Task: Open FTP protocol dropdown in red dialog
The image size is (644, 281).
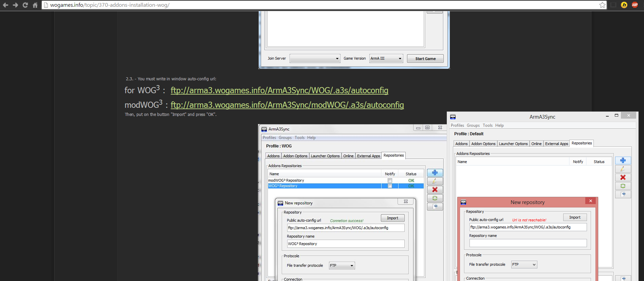Action: click(524, 264)
